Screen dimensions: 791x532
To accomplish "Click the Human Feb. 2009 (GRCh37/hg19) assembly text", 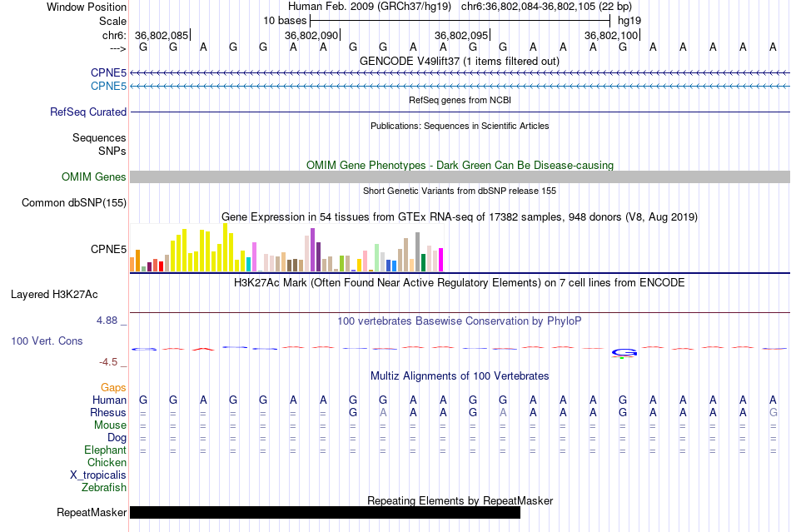I will (369, 7).
